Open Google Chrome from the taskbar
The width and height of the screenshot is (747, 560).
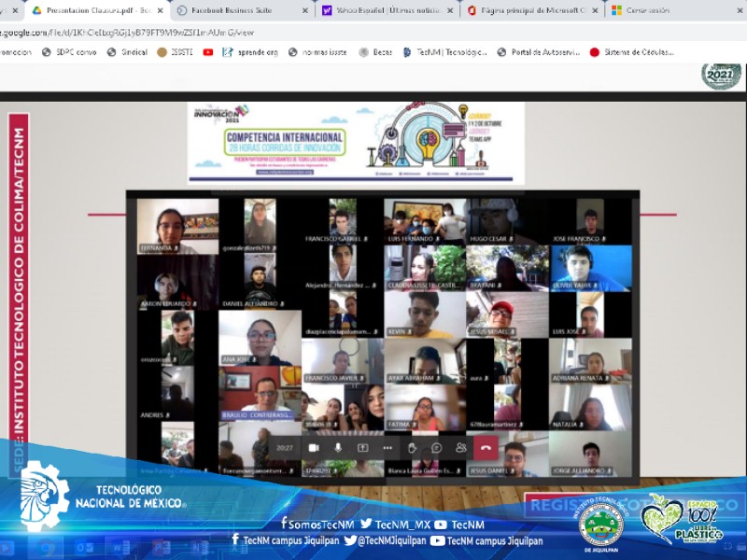[46, 548]
